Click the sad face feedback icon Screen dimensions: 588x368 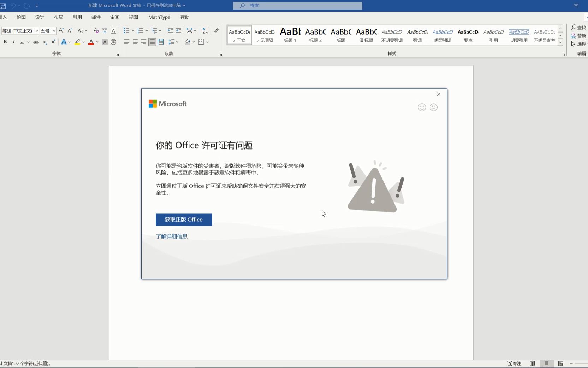(434, 107)
